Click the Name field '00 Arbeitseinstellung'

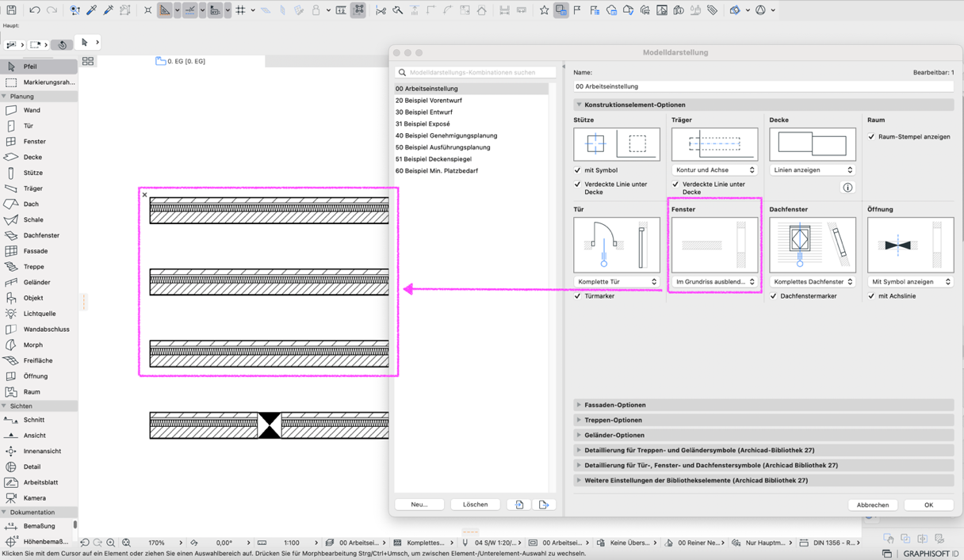[x=763, y=86]
